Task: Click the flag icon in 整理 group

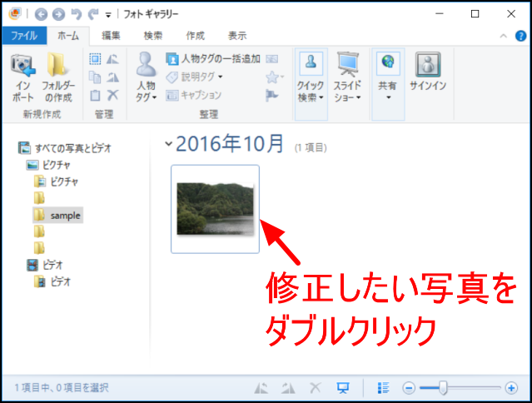Action: tap(271, 95)
